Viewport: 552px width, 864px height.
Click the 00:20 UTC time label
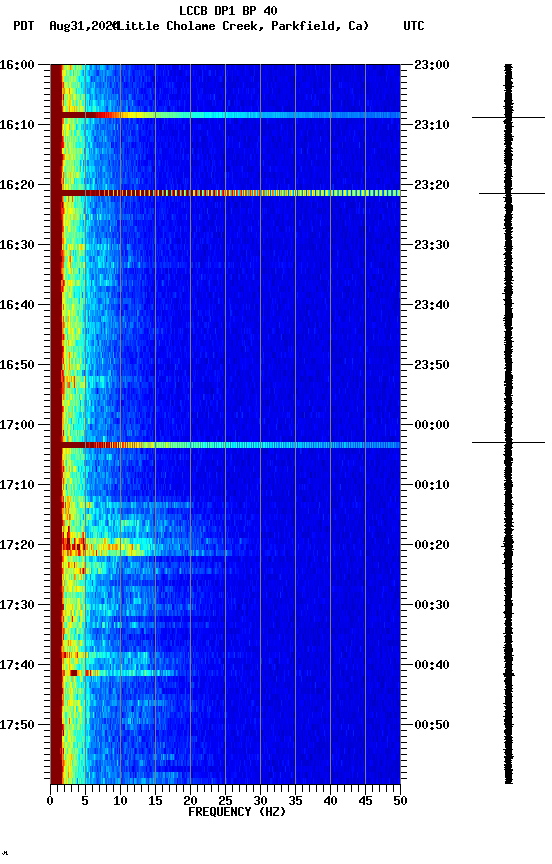(x=432, y=545)
